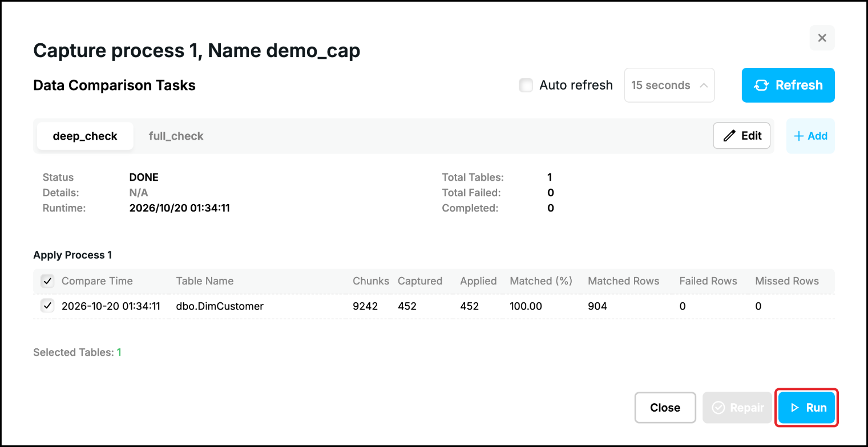Uncheck the dbo.DimCustomer row checkbox

coord(47,306)
